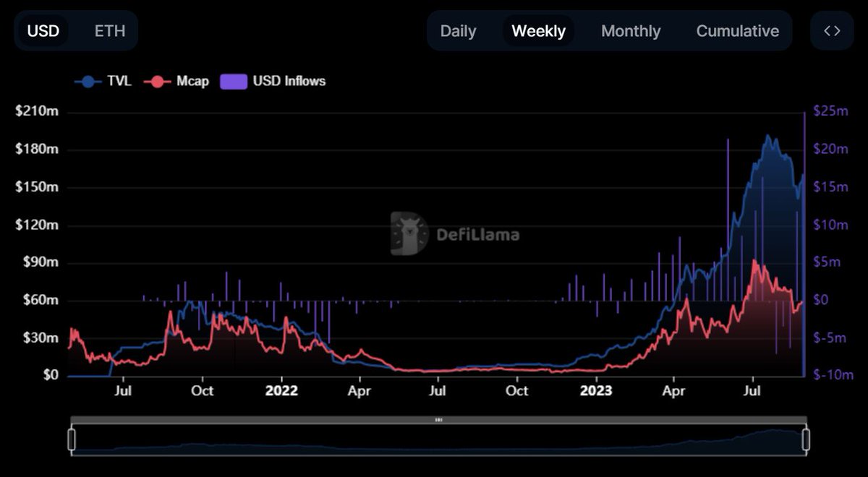Click the $90m y-axis label
868x477 pixels.
[x=40, y=262]
